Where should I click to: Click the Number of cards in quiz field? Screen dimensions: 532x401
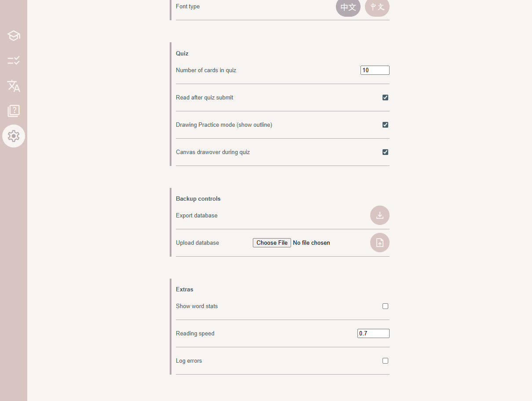coord(375,70)
